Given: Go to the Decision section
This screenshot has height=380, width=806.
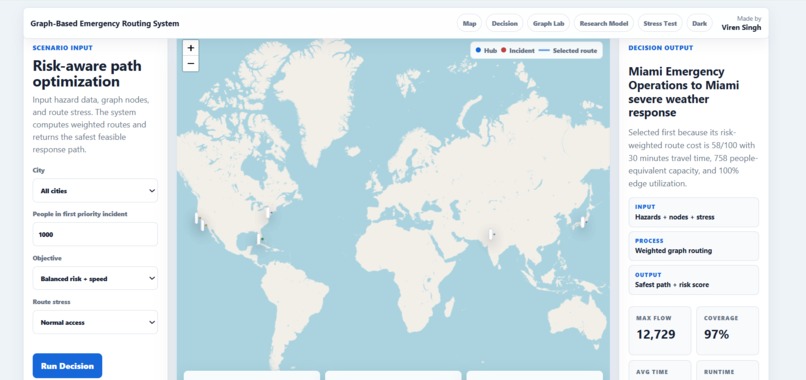Looking at the screenshot, I should tap(504, 24).
